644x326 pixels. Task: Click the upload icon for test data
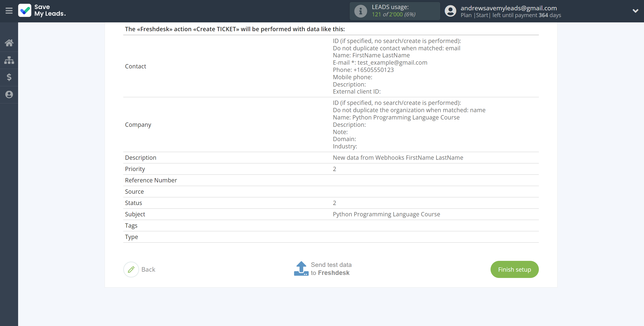pos(301,268)
